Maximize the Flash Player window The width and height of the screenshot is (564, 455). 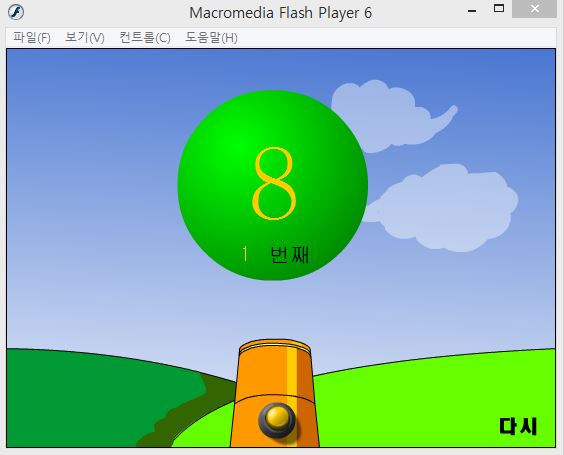coord(499,9)
